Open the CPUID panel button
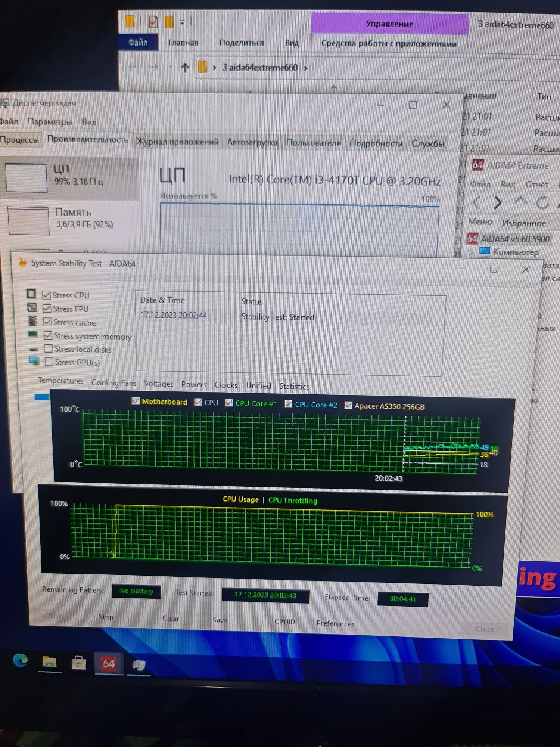The image size is (560, 747). click(284, 622)
